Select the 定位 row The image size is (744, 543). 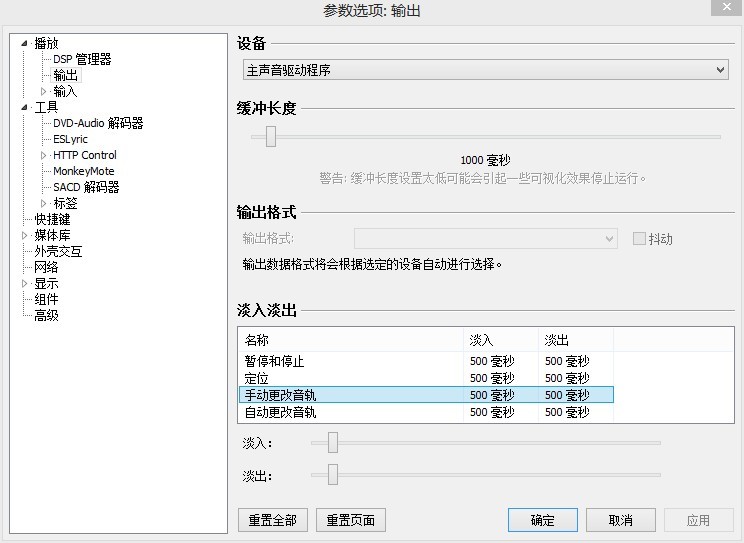(426, 378)
